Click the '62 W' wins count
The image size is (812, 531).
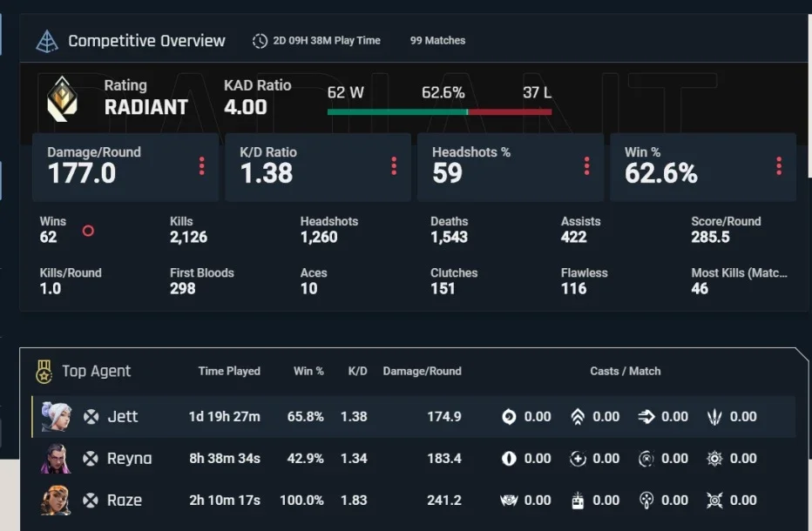tap(345, 92)
